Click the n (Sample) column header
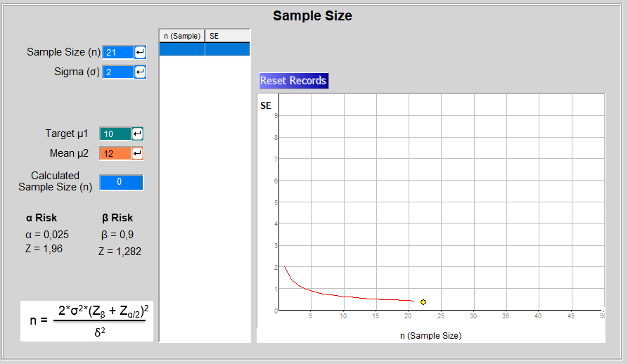This screenshot has width=628, height=364. (182, 36)
